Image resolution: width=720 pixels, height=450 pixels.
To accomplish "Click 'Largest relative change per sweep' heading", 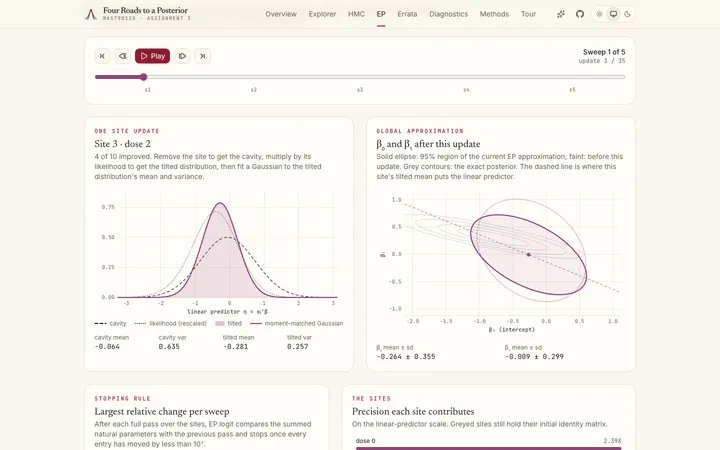I will (162, 411).
